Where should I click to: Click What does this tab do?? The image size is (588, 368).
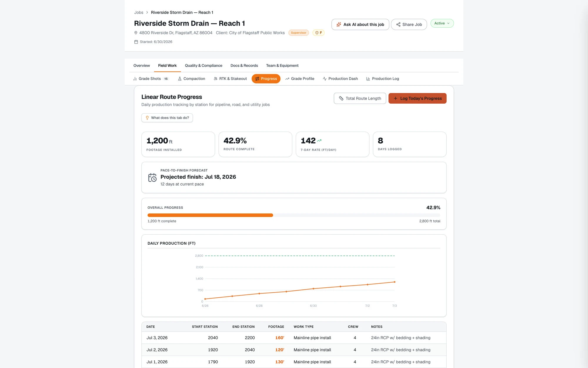click(167, 118)
